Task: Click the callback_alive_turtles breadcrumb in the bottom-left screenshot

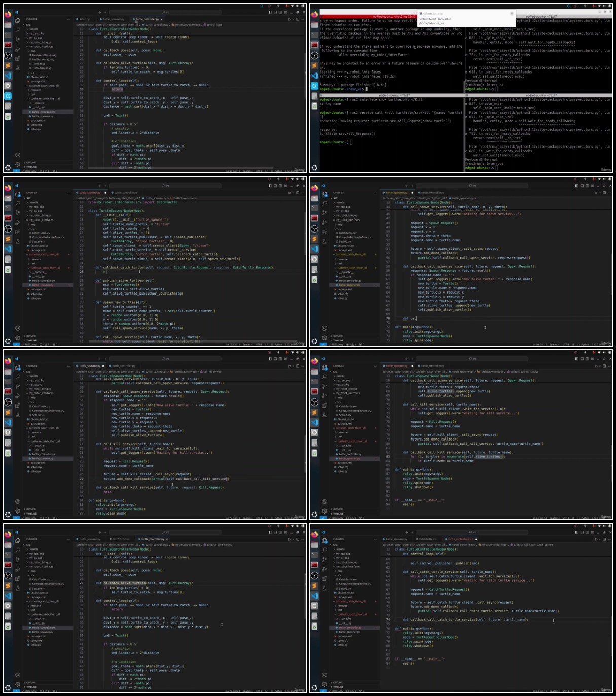Action: tap(218, 545)
